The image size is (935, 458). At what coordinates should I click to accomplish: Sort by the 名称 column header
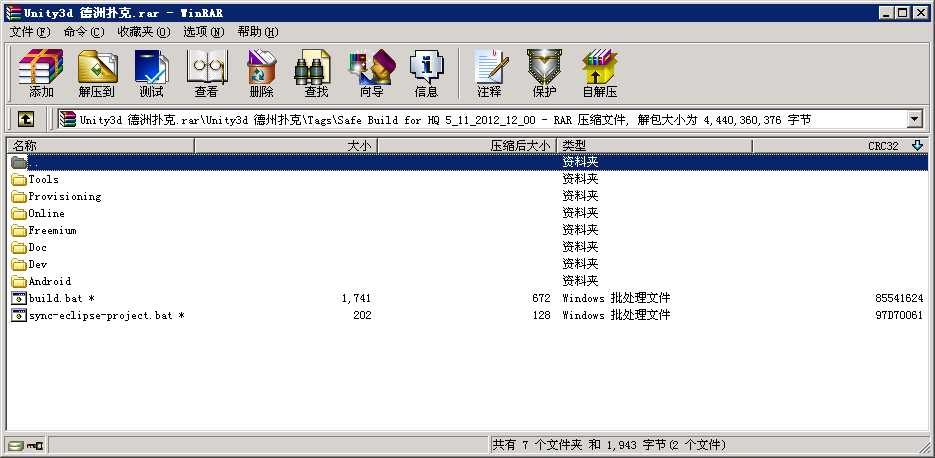[100, 146]
